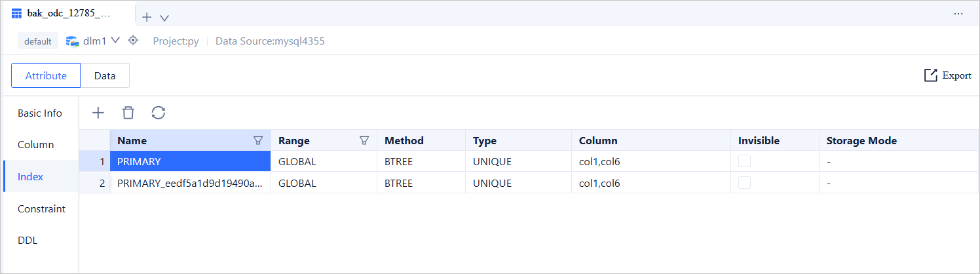The height and width of the screenshot is (274, 980).
Task: Click the delete index trash icon
Action: 128,113
